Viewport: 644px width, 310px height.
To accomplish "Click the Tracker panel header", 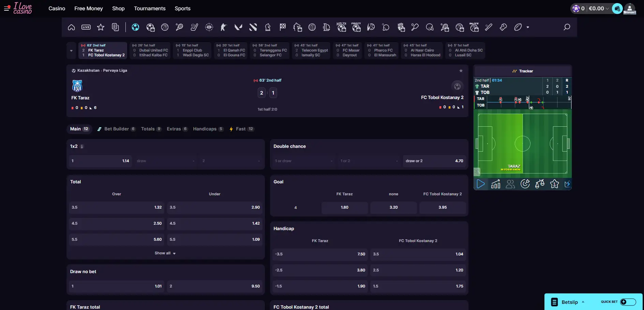I will coord(523,71).
